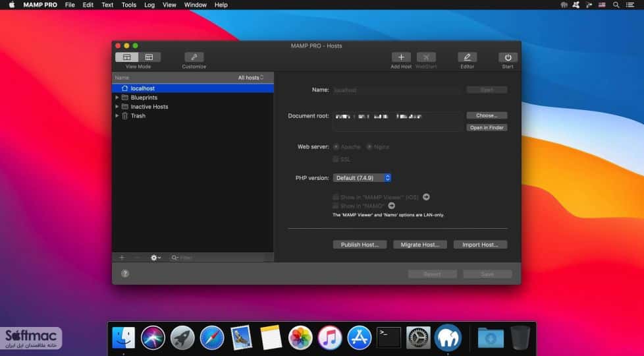Viewport: 644px width, 356px height.
Task: Open the Log menu
Action: coord(149,5)
